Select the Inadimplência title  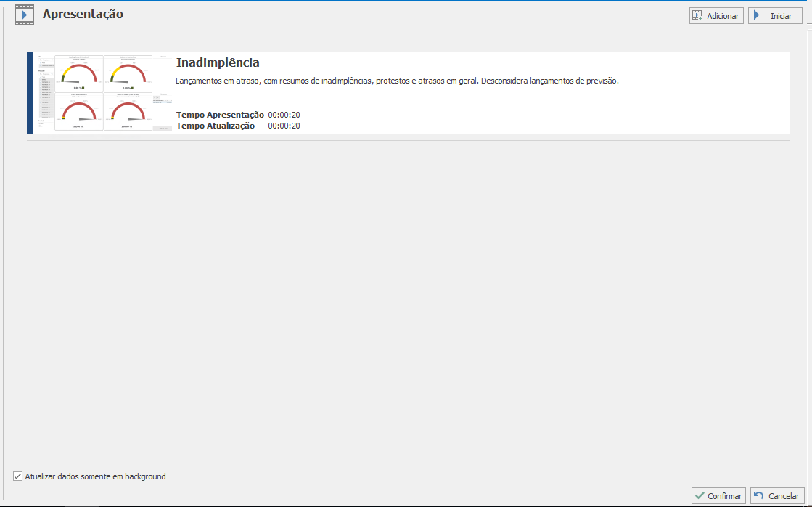pyautogui.click(x=218, y=62)
